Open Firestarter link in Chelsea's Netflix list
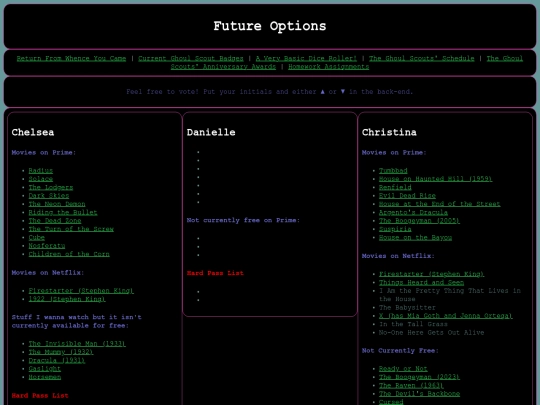This screenshot has width=540, height=405. (x=81, y=291)
